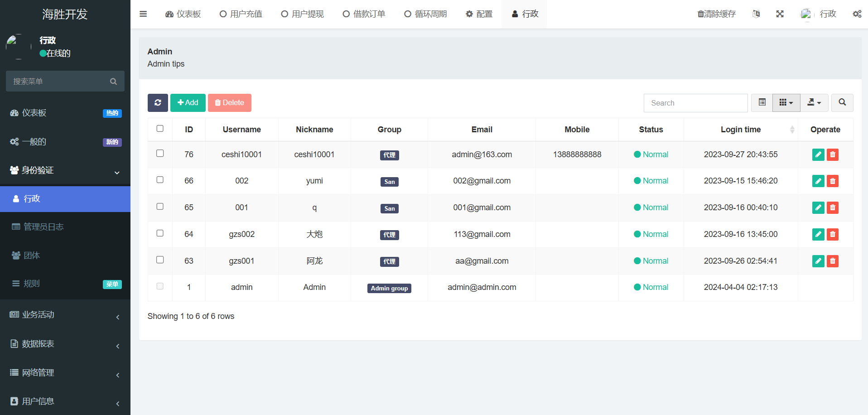Select the checkbox for row ID 66
The image size is (868, 415).
(x=160, y=180)
